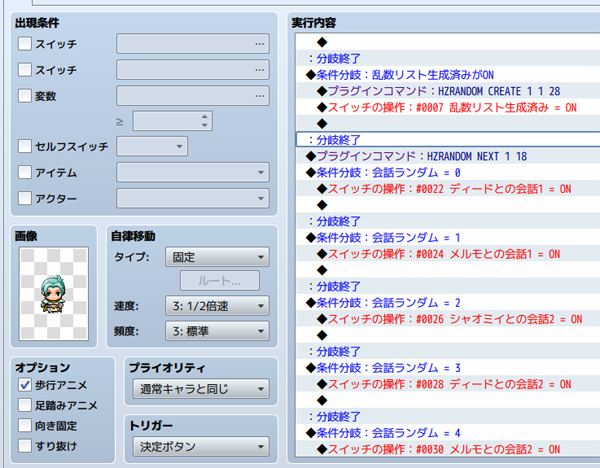Image resolution: width=600 pixels, height=468 pixels.
Task: Click the character sprite image preview
Action: click(x=54, y=294)
